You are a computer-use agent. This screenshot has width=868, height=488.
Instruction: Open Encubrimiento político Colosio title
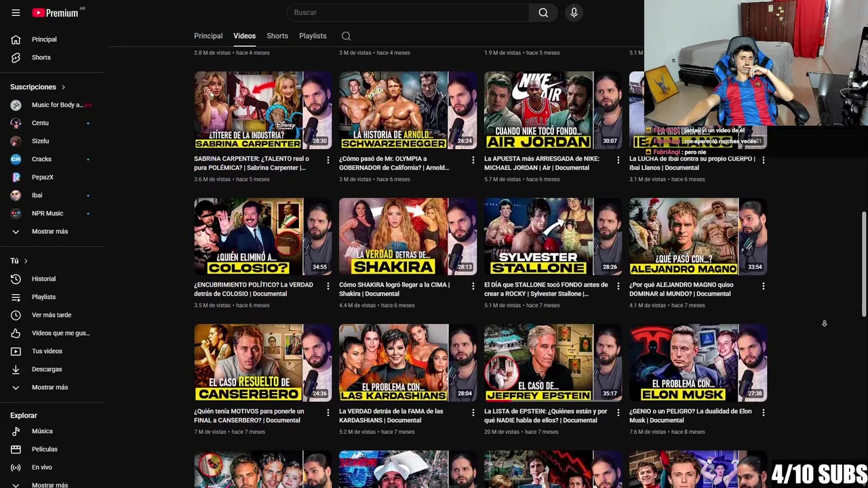tap(254, 289)
